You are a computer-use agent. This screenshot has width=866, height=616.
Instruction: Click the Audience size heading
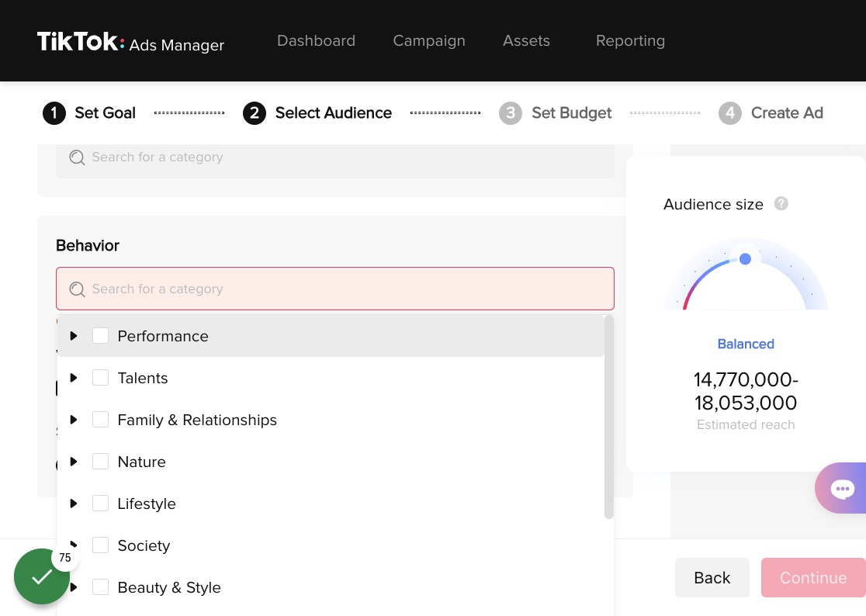pyautogui.click(x=713, y=204)
